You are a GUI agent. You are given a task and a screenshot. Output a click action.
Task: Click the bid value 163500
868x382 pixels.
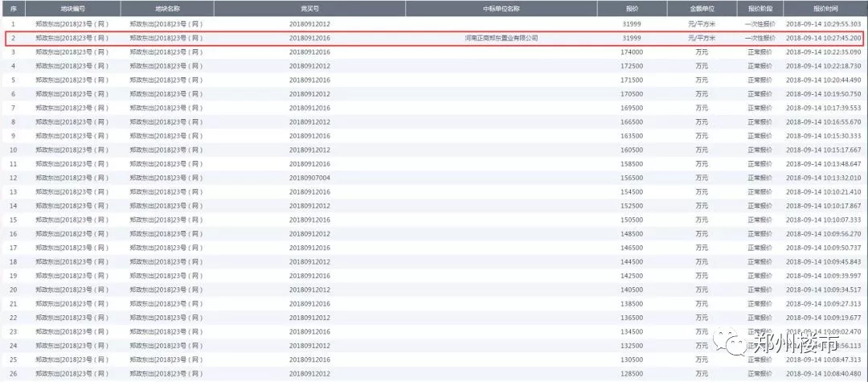coord(632,136)
